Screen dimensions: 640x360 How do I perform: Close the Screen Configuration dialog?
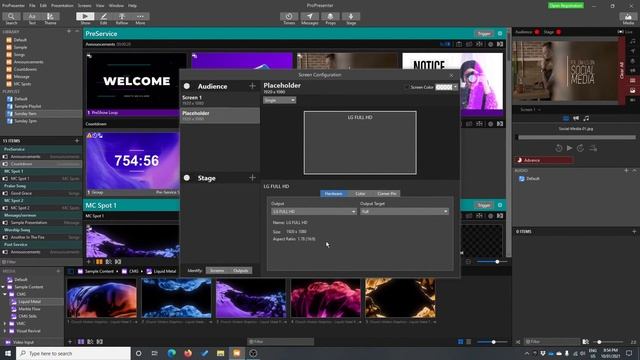pyautogui.click(x=451, y=75)
